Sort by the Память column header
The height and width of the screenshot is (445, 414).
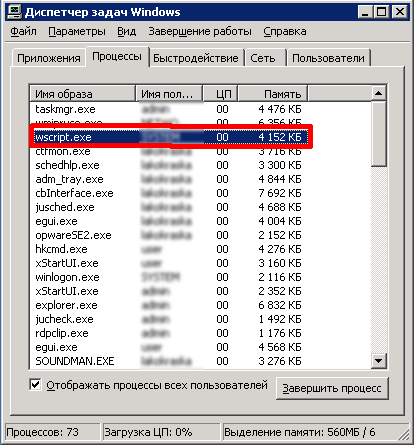point(273,94)
